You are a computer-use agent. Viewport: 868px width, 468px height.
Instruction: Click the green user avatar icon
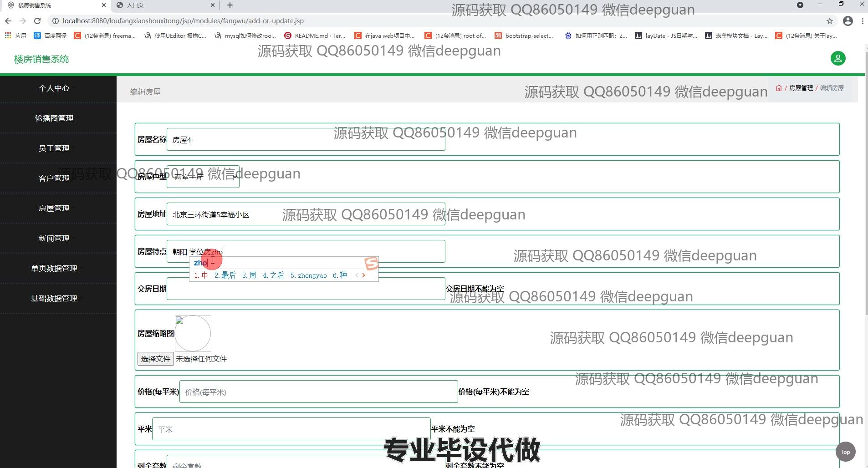point(838,58)
